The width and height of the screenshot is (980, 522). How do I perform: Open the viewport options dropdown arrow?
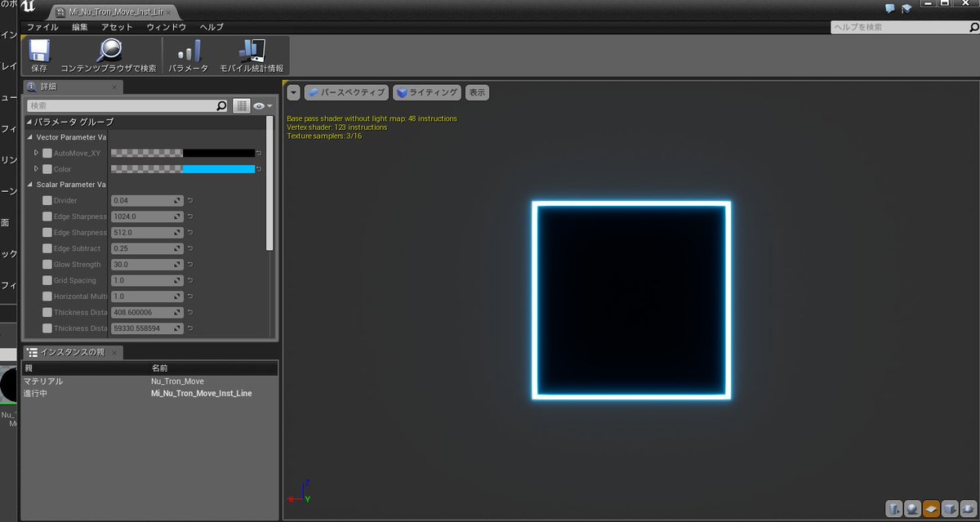[x=293, y=93]
